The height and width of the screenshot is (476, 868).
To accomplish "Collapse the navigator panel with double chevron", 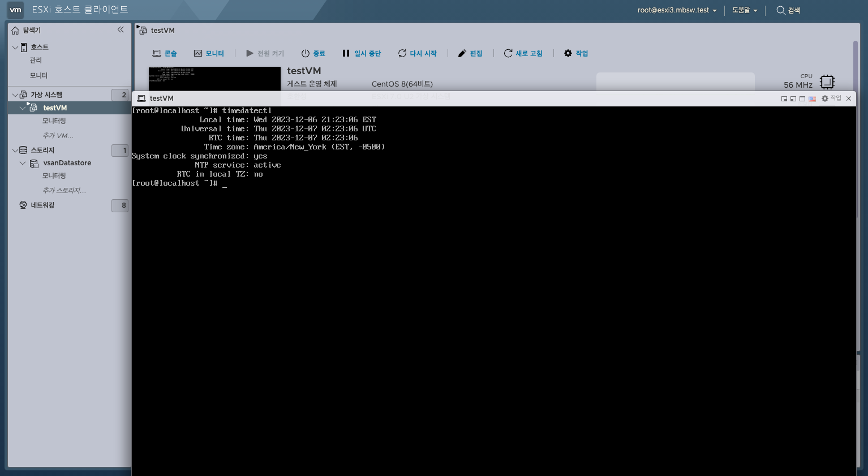I will tap(121, 29).
